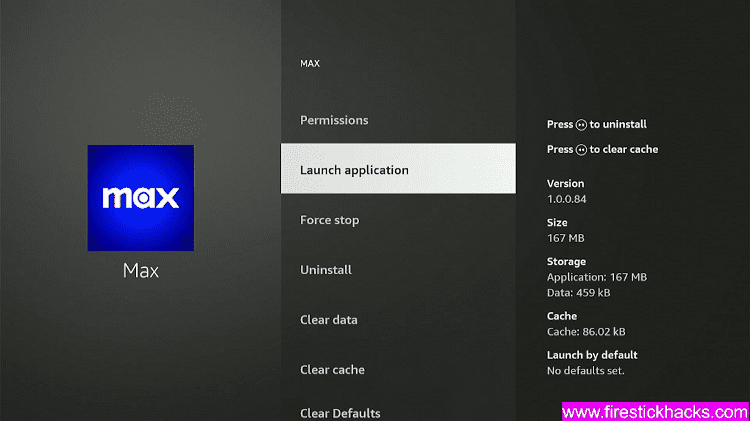Click the version value 1.0.0.84
The image size is (750, 421).
[566, 199]
